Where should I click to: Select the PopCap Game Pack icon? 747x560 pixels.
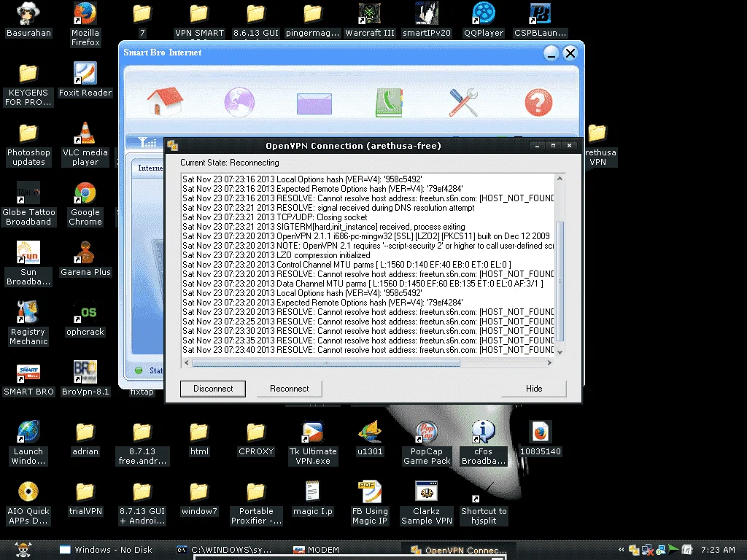(x=426, y=443)
